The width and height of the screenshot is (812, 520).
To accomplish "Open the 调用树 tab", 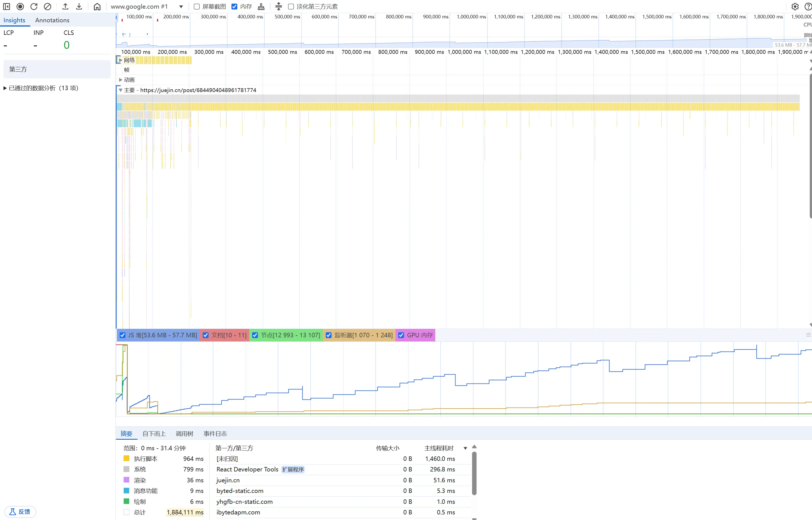I will (x=184, y=434).
